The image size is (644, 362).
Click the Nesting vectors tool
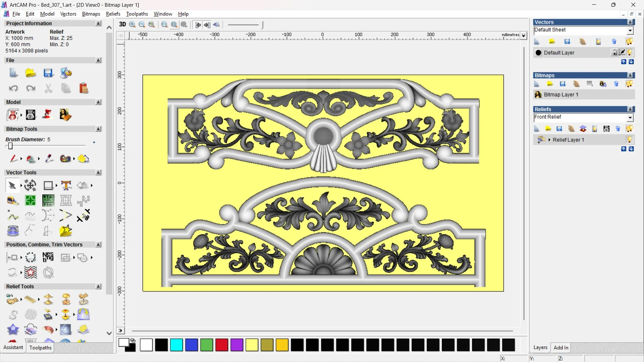pyautogui.click(x=48, y=257)
